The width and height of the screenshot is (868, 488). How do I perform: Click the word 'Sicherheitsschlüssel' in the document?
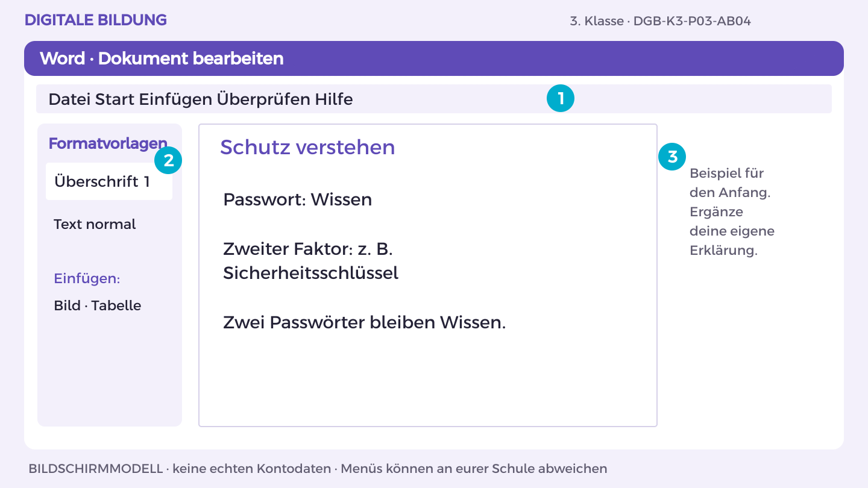[x=310, y=274]
